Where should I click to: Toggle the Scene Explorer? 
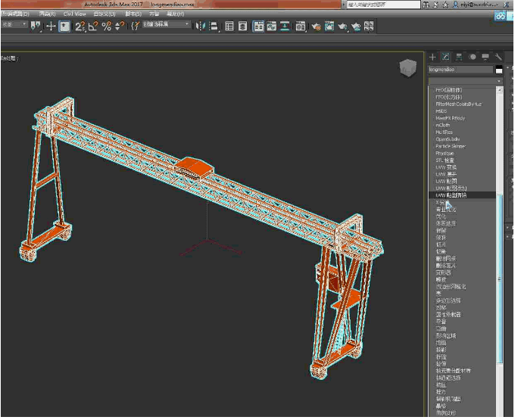[229, 26]
